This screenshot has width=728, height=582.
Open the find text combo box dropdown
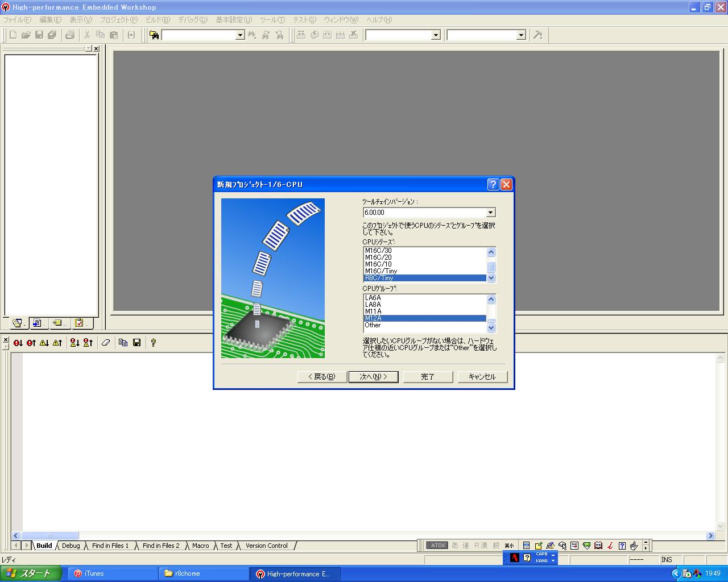[x=239, y=35]
